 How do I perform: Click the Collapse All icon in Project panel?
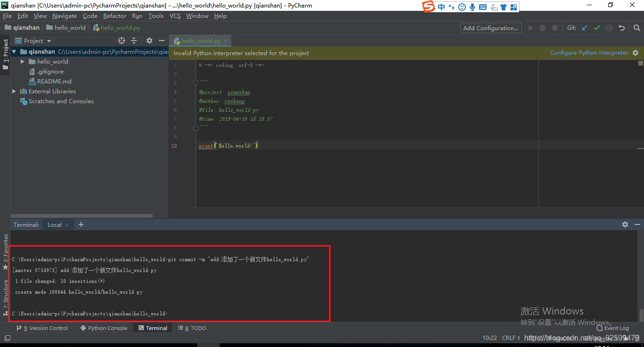[x=134, y=41]
